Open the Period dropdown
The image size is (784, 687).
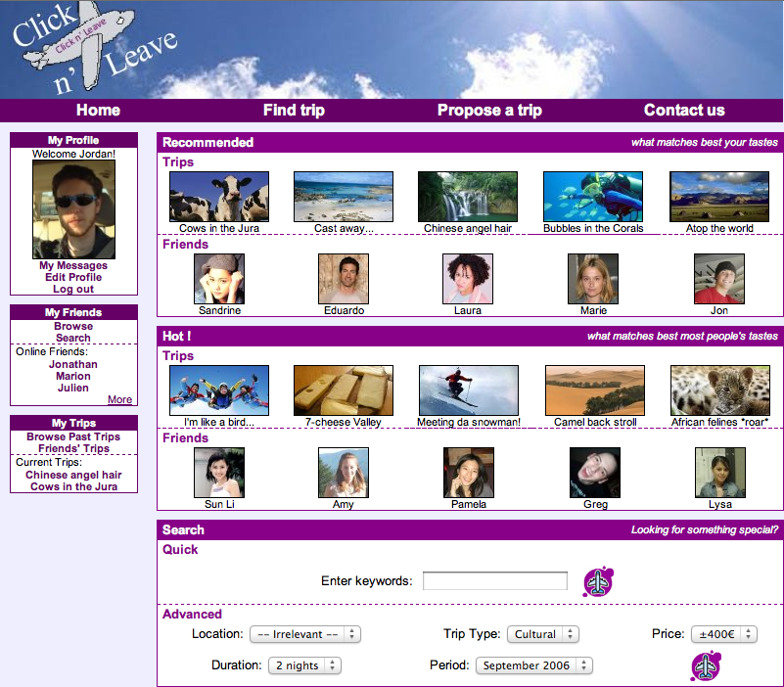(534, 665)
